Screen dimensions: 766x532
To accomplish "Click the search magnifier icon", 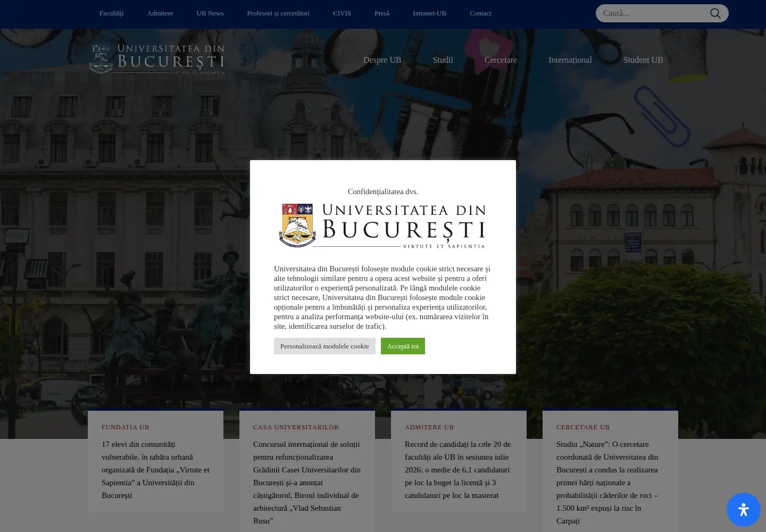I will coord(715,13).
